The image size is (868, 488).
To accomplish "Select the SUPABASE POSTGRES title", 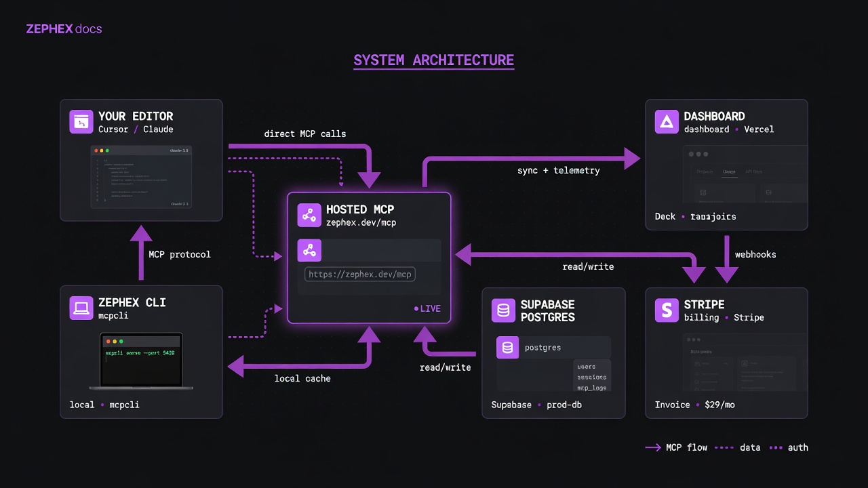I will point(548,310).
